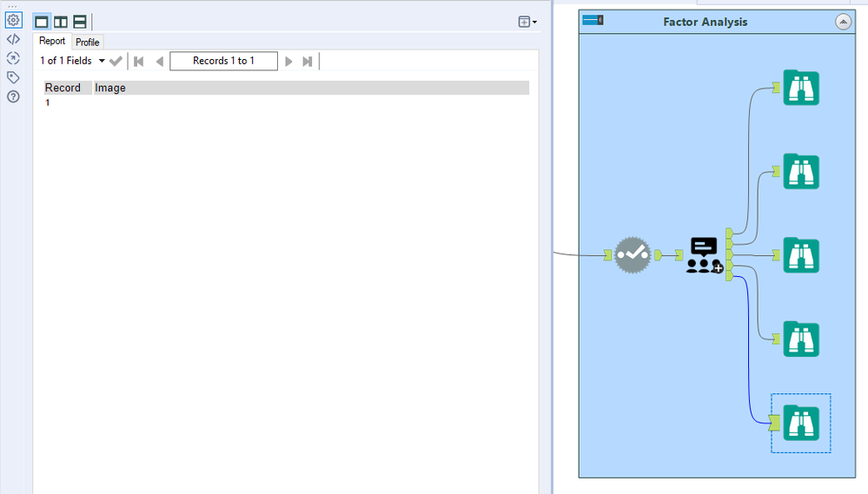Open the new window dropdown button

[527, 22]
